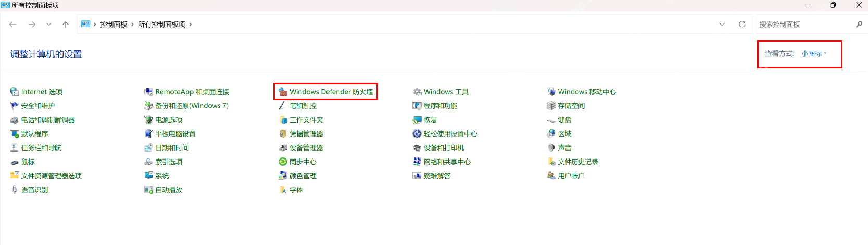The image size is (868, 245).
Task: Minimize the 所有控制面板项 window
Action: [x=808, y=5]
